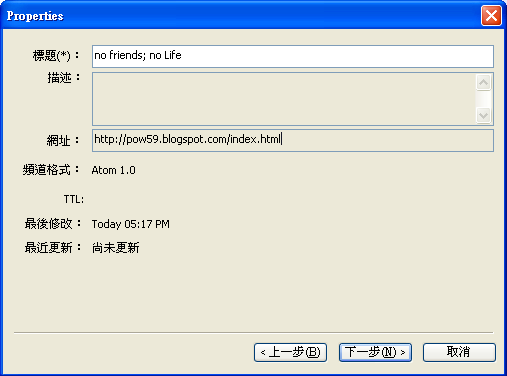Proceed with the 下一步(N) button
This screenshot has height=376, width=507.
(375, 352)
